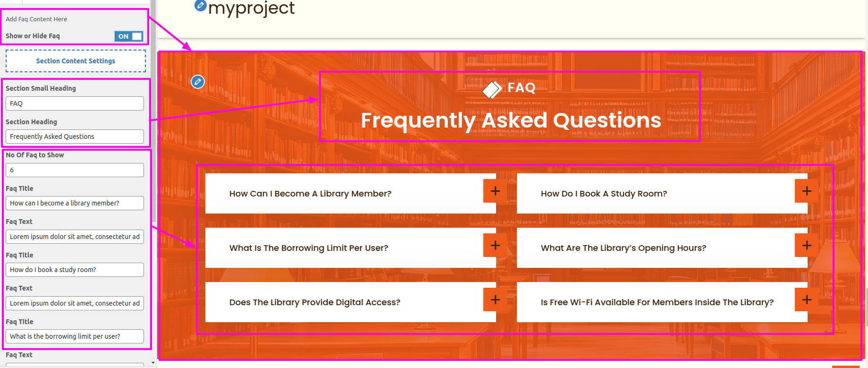Image resolution: width=868 pixels, height=368 pixels.
Task: Expand the 'Digital Access' question plus icon
Action: click(495, 300)
